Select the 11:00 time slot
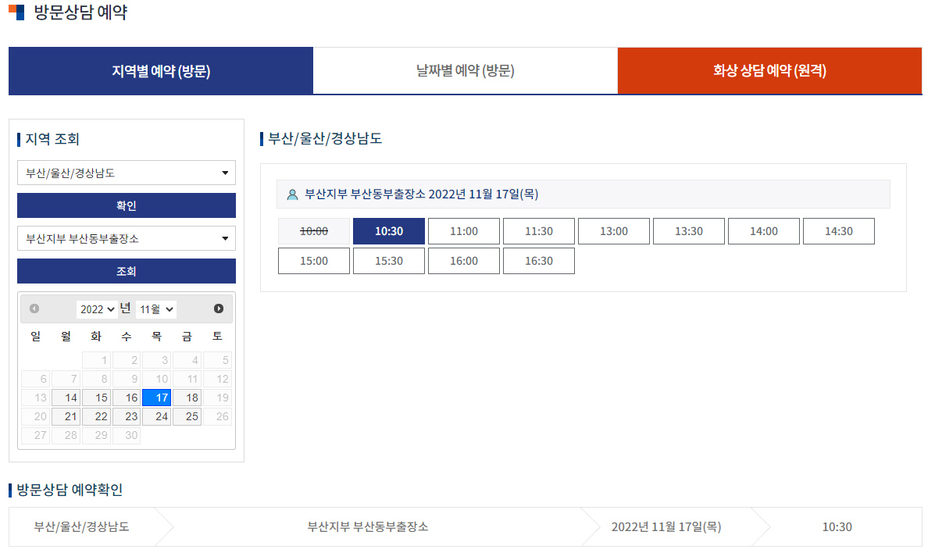The height and width of the screenshot is (560, 935). pyautogui.click(x=463, y=230)
